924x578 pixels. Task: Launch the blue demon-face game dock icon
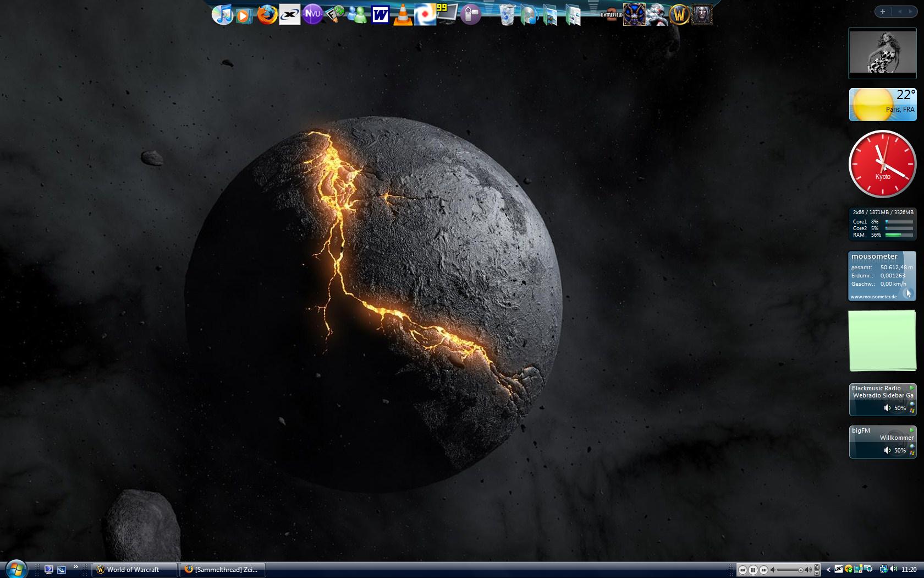coord(634,15)
